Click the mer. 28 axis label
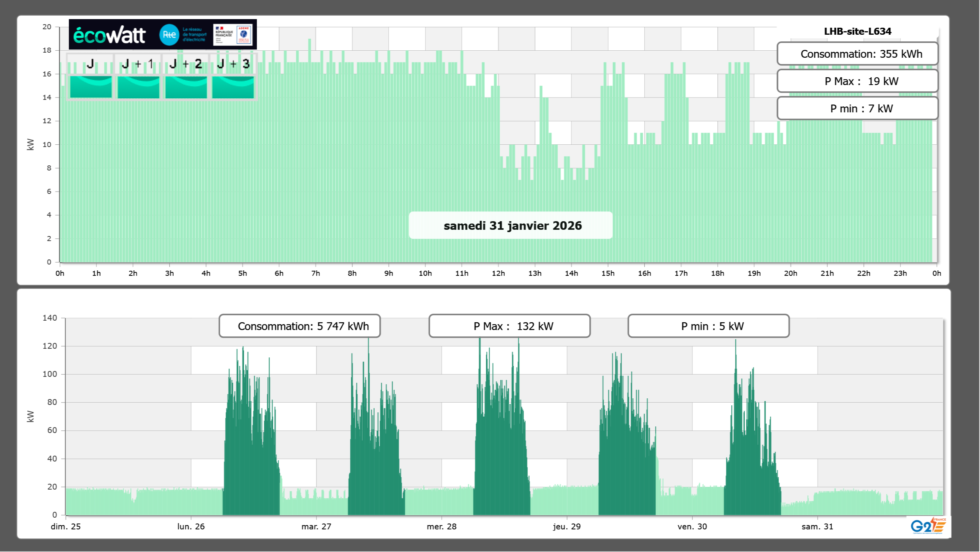The height and width of the screenshot is (552, 980). click(441, 527)
